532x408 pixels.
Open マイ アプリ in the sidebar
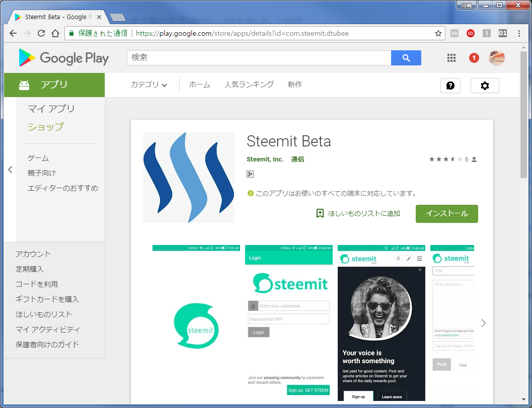click(51, 109)
